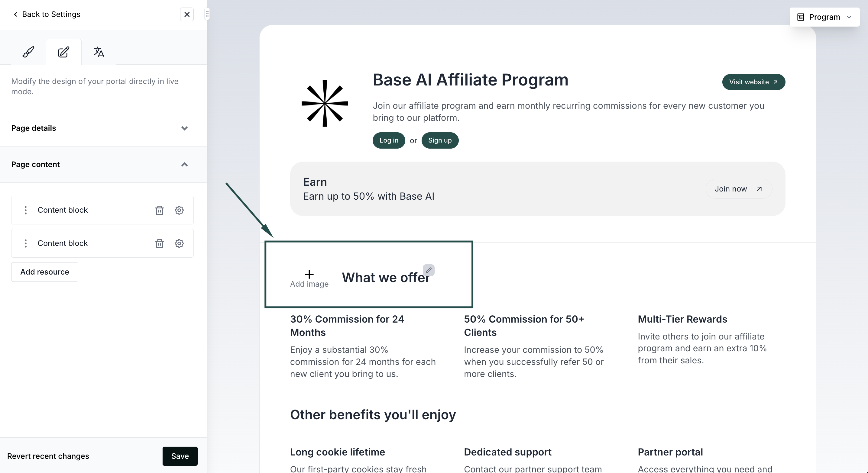868x473 pixels.
Task: Click Revert recent changes
Action: 48,456
